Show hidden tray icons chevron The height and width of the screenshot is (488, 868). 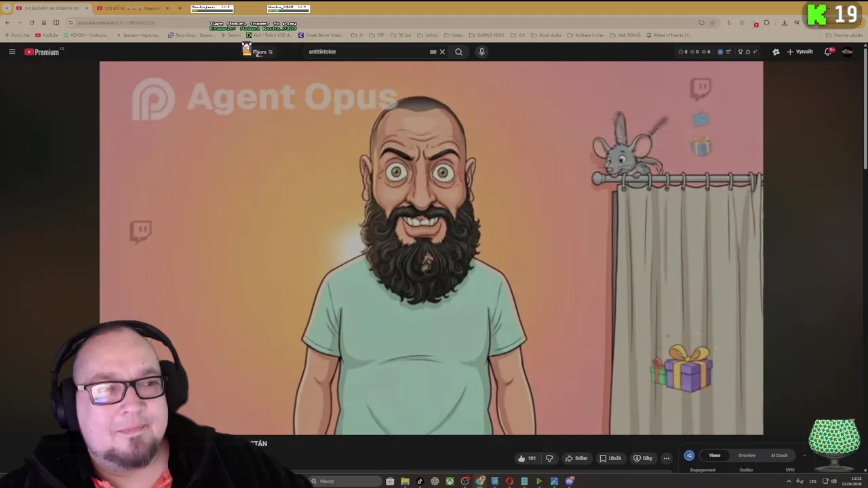pos(789,481)
